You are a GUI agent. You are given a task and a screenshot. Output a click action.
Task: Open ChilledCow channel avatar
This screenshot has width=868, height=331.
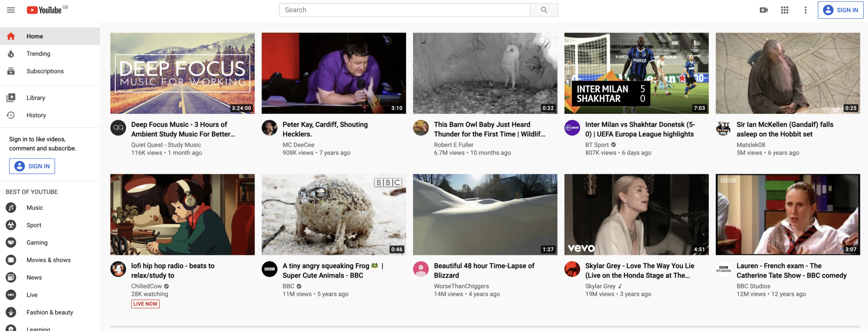(x=118, y=269)
